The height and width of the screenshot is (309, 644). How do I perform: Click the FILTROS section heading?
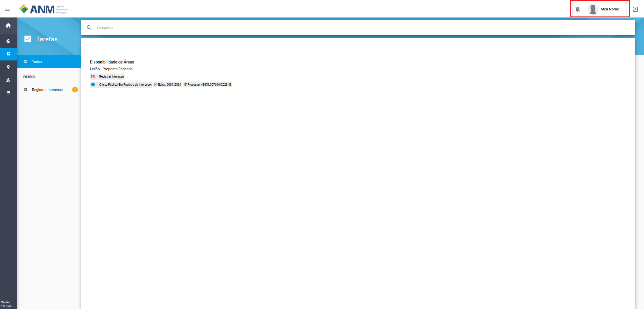[x=29, y=77]
